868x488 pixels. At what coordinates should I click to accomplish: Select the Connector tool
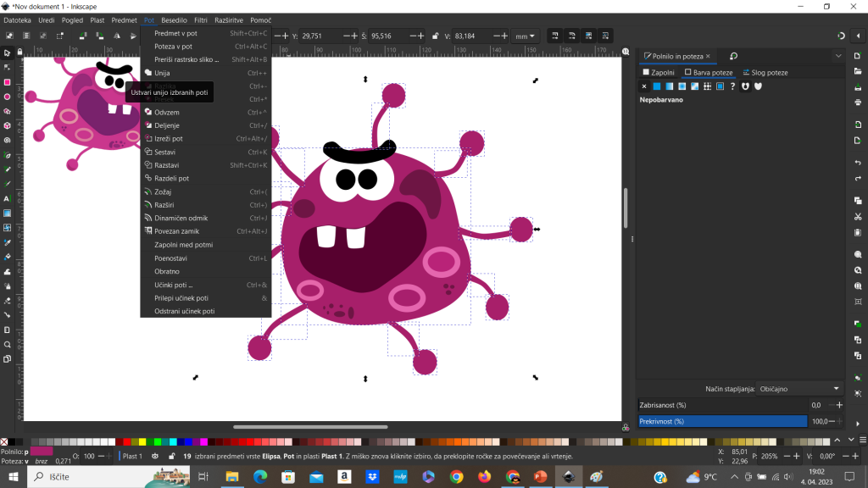(7, 315)
